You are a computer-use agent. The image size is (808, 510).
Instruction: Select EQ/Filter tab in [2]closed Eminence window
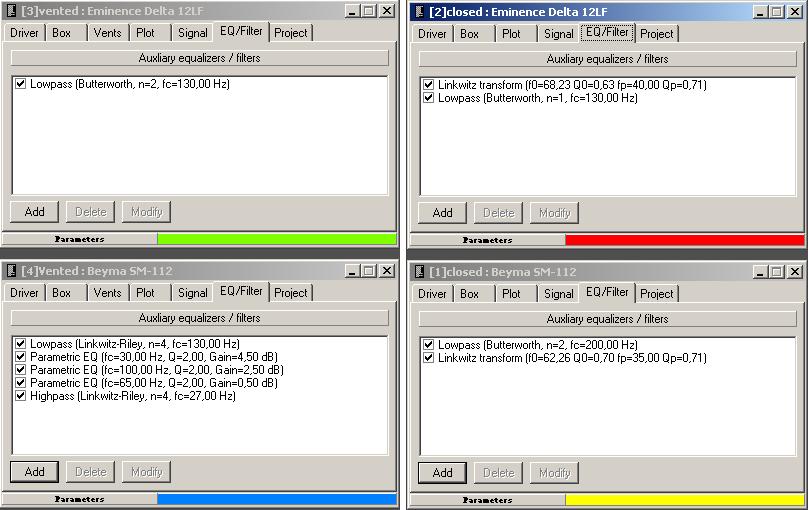607,32
